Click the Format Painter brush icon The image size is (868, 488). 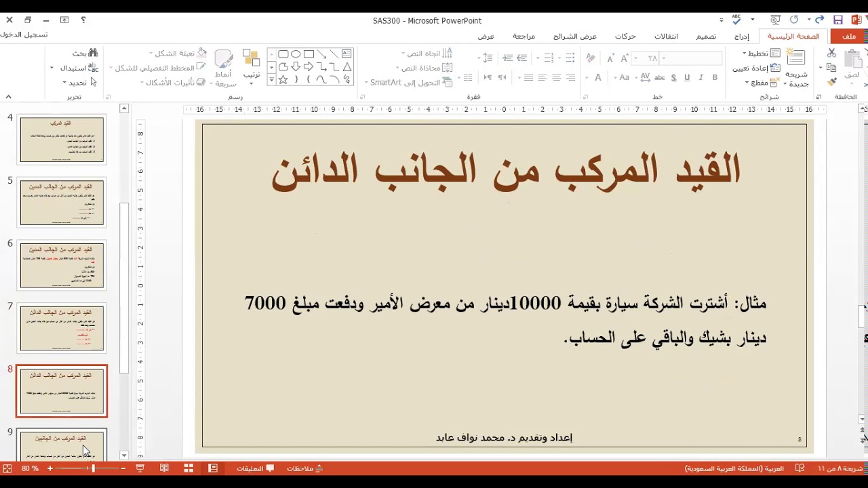click(833, 81)
